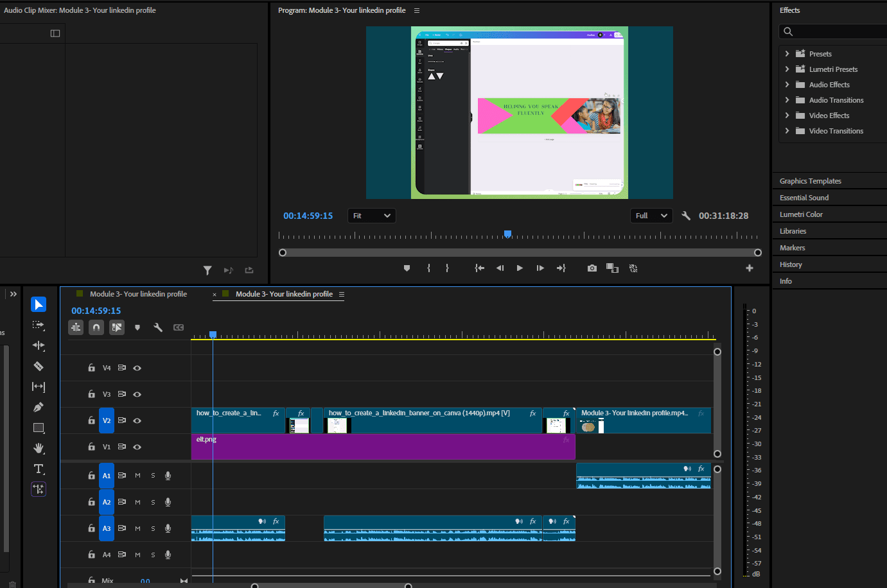Viewport: 887px width, 588px height.
Task: Mute audio track A1
Action: [x=137, y=476]
